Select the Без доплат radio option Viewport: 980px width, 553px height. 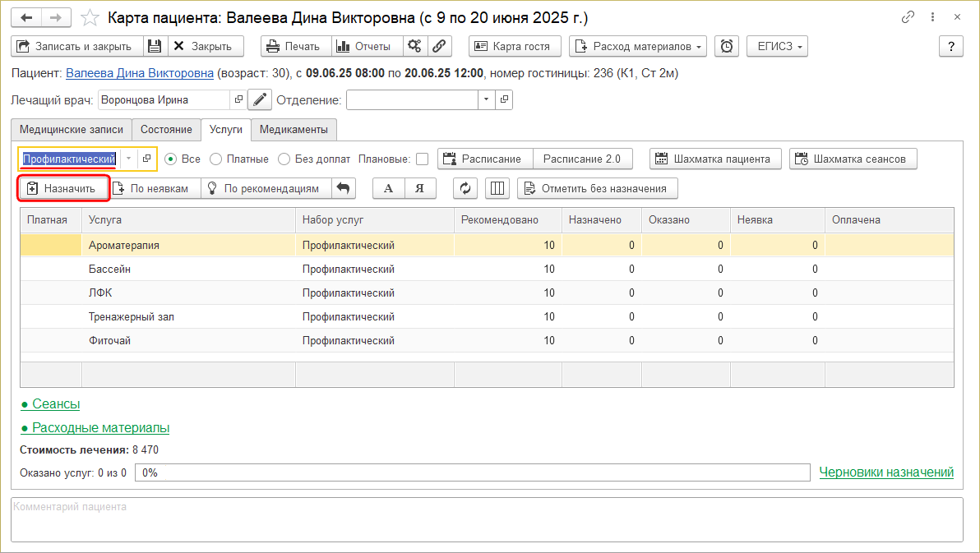click(284, 159)
